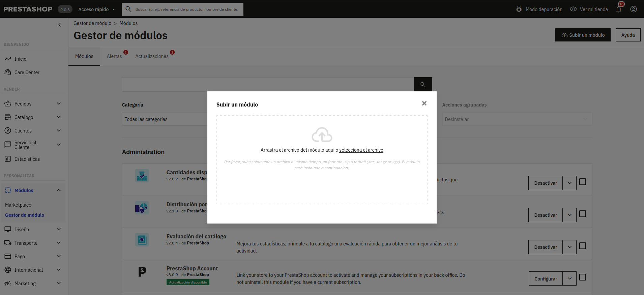Close the Subir un módulo dialog
This screenshot has height=295, width=644.
click(424, 104)
